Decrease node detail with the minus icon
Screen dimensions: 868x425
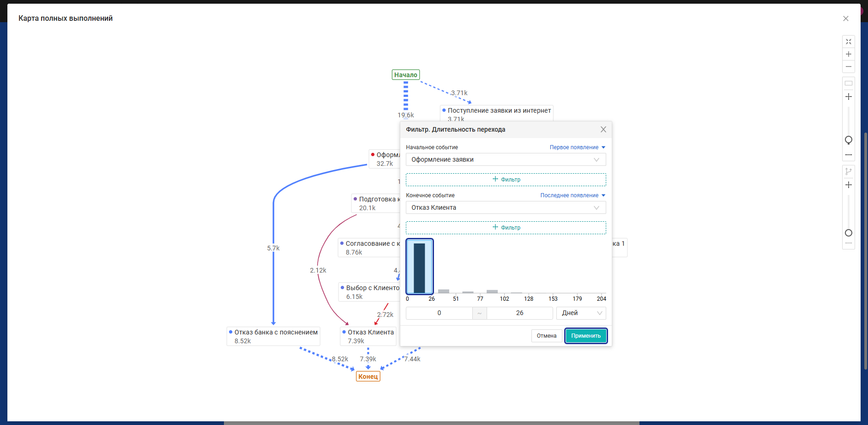(x=849, y=155)
